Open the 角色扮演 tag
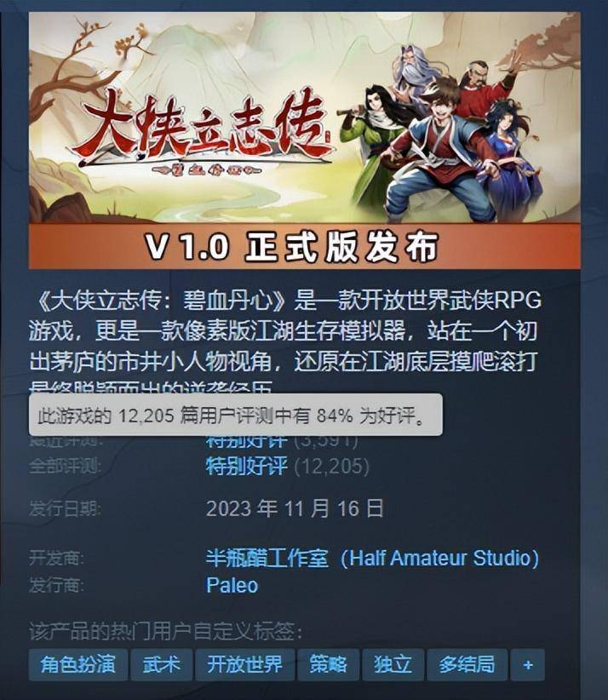 point(78,665)
